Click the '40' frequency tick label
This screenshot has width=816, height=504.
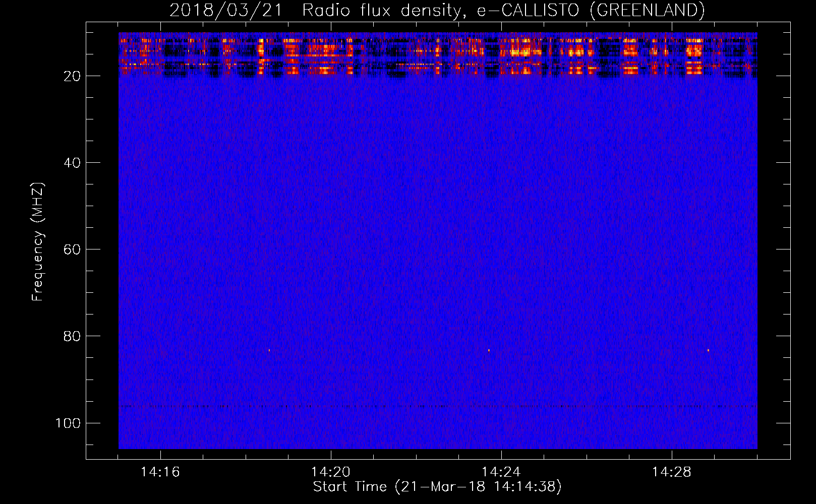click(72, 163)
